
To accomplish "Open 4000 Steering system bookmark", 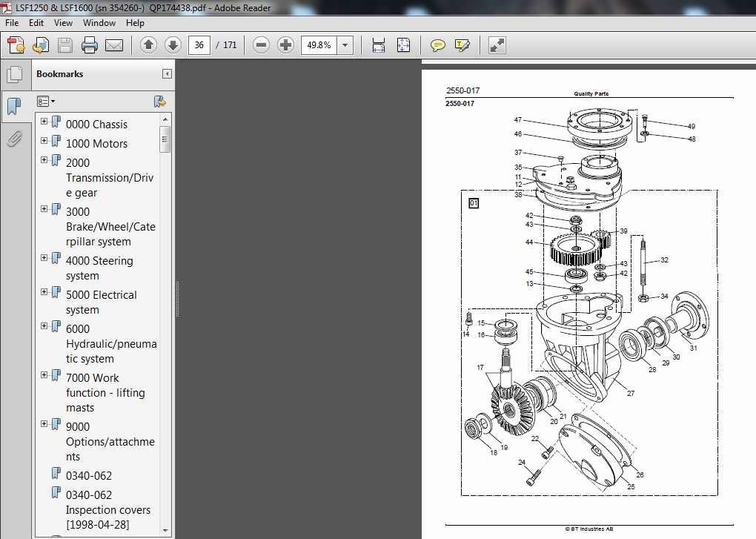I will click(99, 268).
